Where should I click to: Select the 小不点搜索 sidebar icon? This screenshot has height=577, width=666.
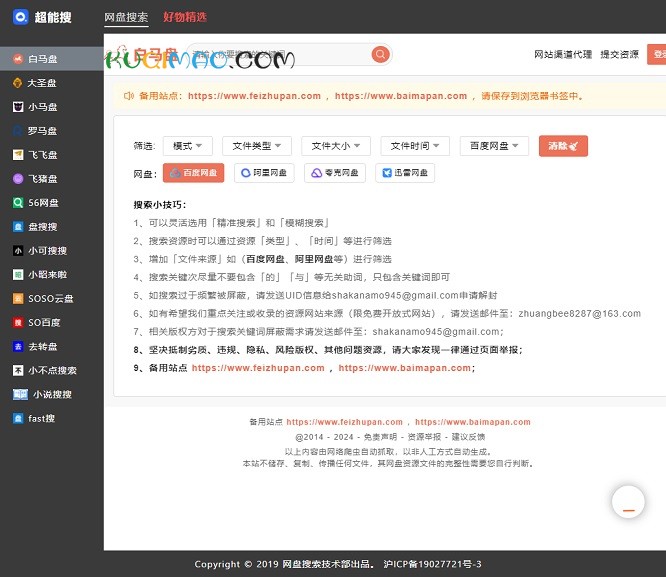(18, 370)
